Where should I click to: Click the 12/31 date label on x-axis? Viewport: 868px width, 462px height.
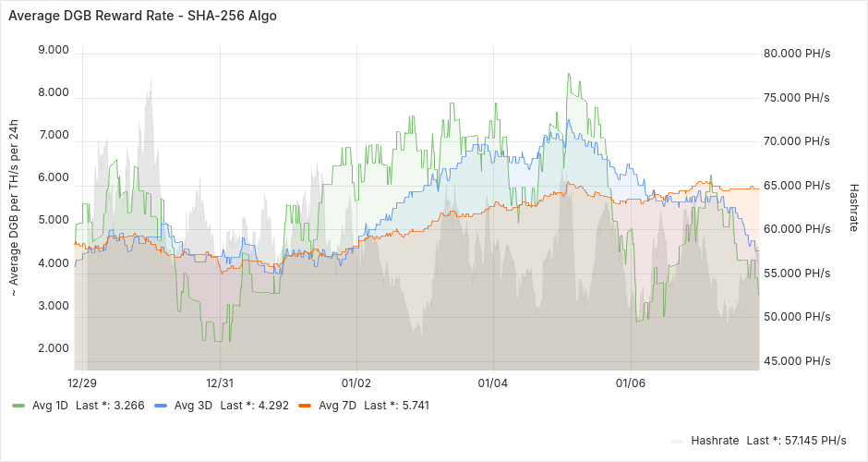(219, 383)
